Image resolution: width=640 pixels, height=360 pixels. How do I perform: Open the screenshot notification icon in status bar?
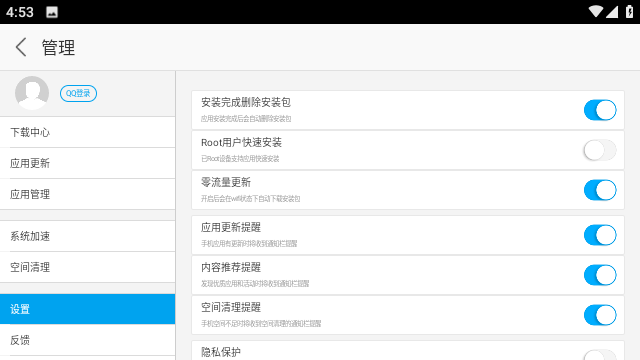52,12
